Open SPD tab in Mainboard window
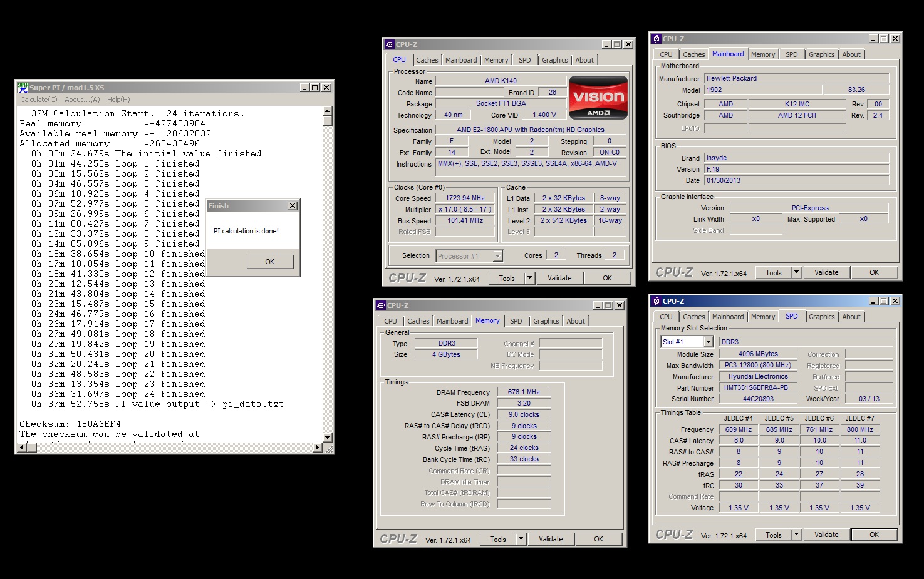This screenshot has width=924, height=579. [792, 54]
